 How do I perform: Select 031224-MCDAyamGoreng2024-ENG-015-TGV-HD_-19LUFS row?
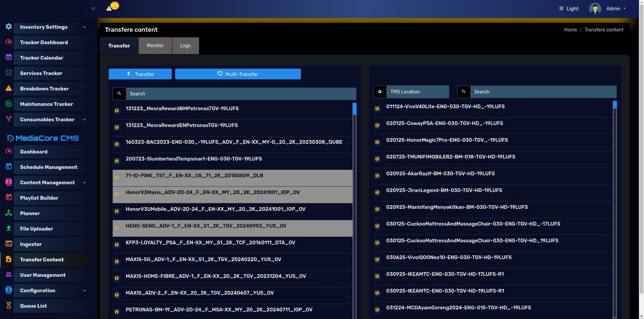(493, 310)
